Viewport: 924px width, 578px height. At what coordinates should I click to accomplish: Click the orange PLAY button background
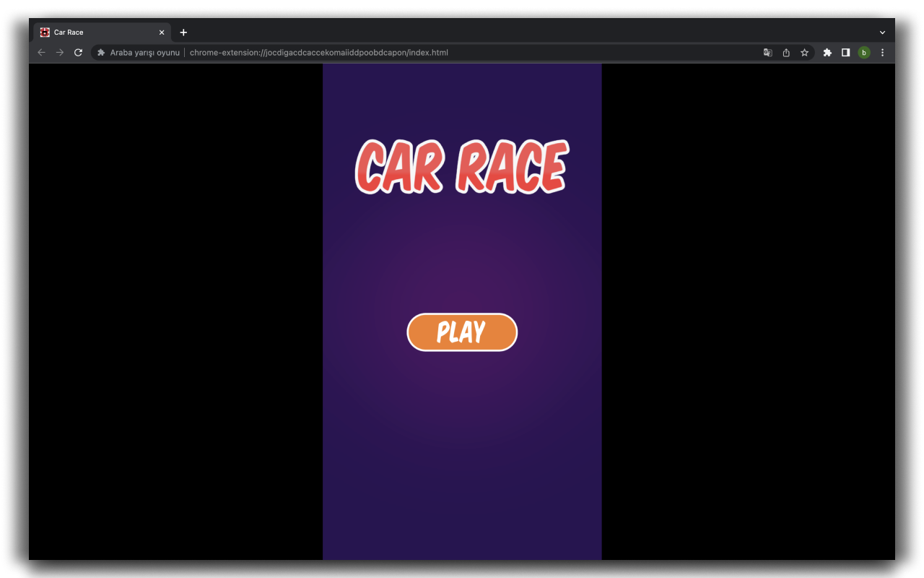(462, 332)
